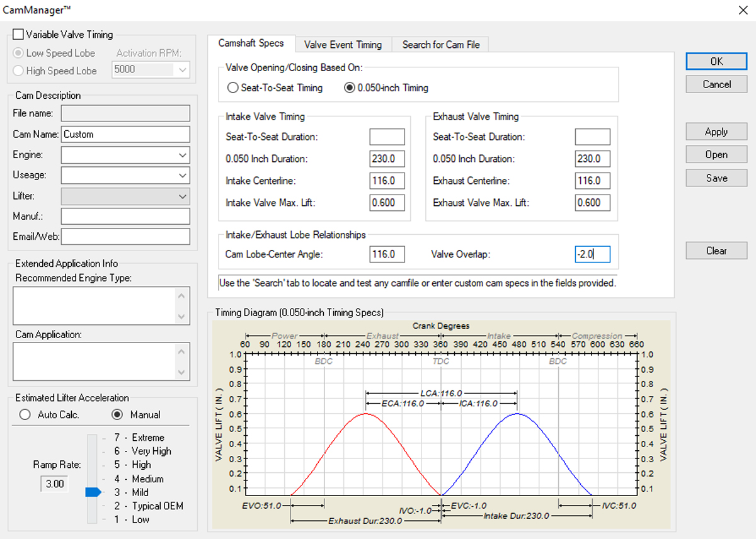
Task: Click the Save button
Action: (716, 178)
